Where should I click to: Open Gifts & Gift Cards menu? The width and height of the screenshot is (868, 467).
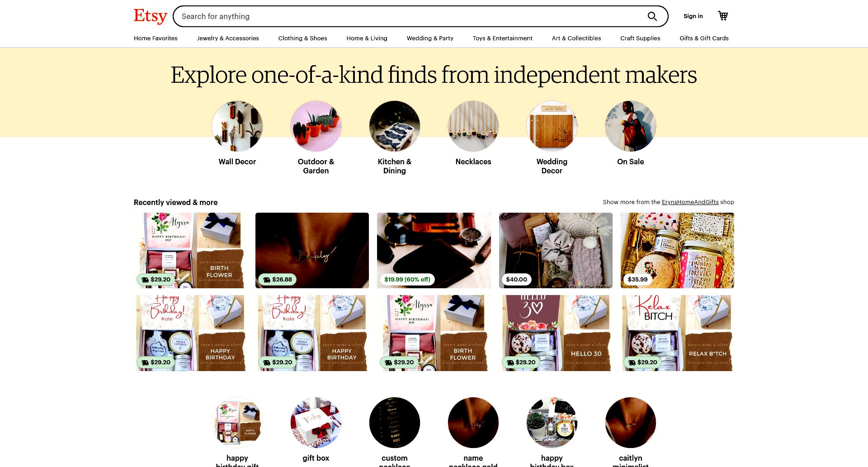point(704,38)
